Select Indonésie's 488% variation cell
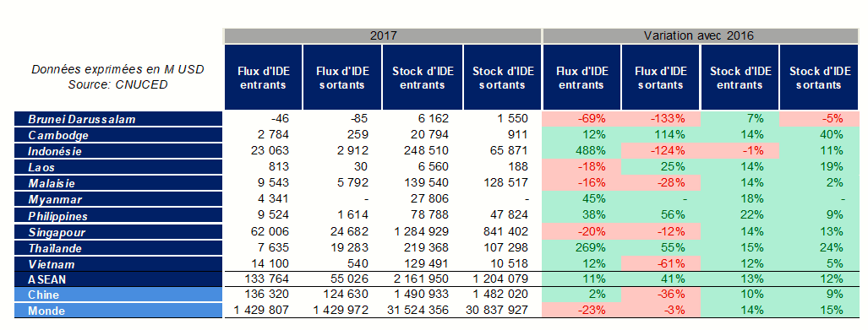 [x=582, y=150]
